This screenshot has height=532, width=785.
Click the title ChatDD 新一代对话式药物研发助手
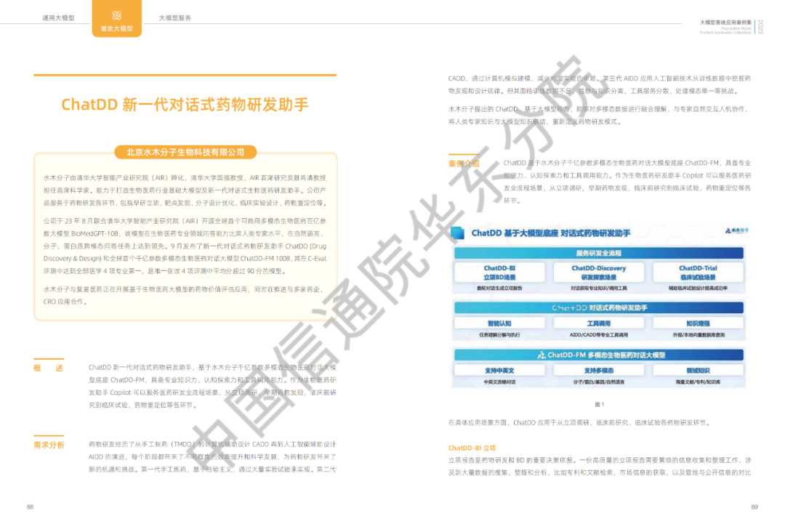[185, 105]
